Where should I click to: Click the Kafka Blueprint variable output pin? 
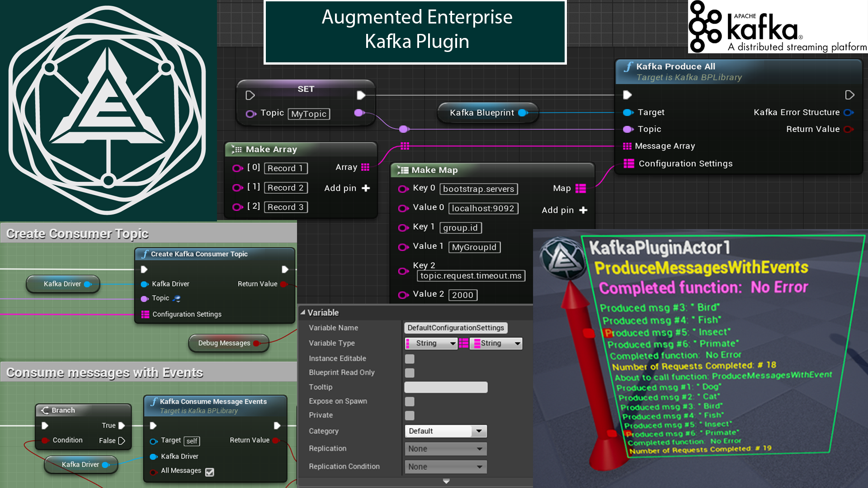(x=524, y=113)
